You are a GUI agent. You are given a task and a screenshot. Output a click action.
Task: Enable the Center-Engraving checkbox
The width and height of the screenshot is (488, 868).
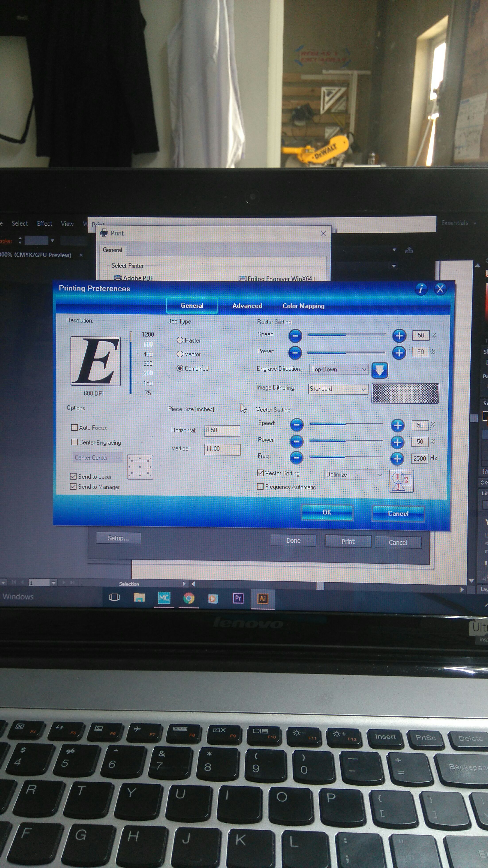point(74,442)
